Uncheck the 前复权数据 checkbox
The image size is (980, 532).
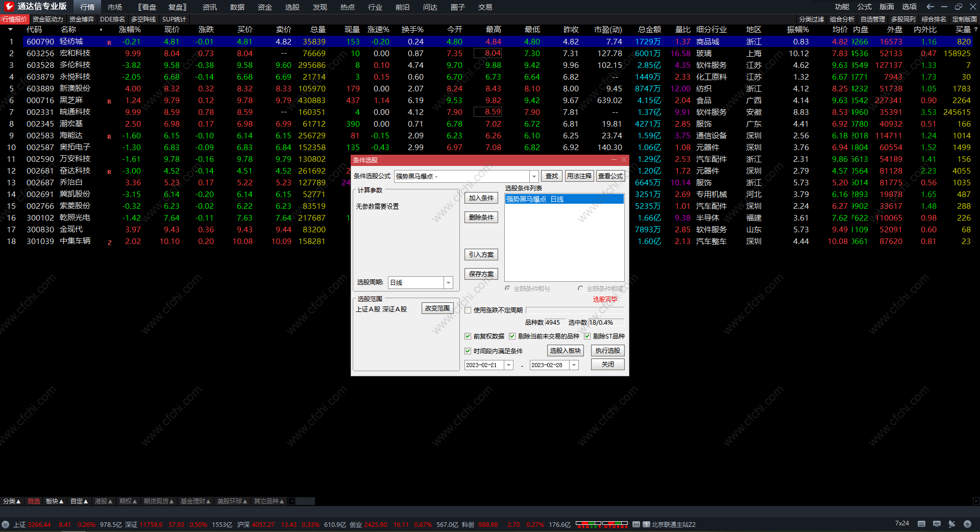pyautogui.click(x=468, y=336)
